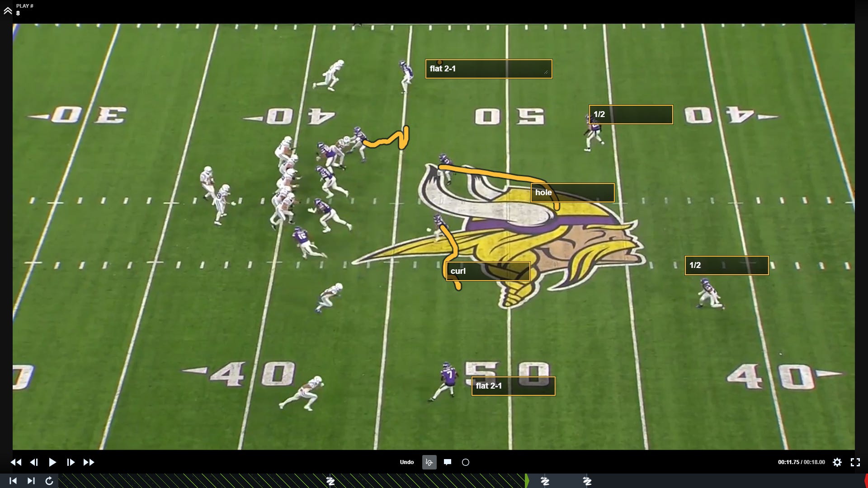Jump to the first drawing marker on timeline

point(330,481)
